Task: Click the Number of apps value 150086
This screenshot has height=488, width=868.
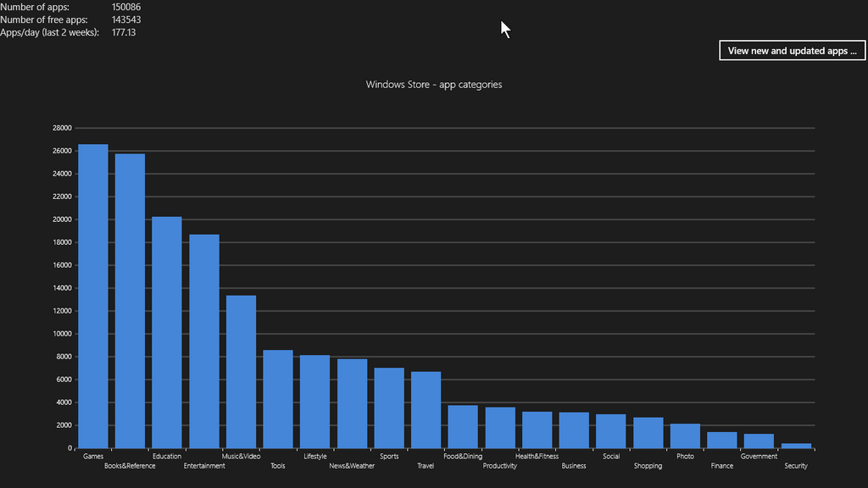Action: pos(126,8)
